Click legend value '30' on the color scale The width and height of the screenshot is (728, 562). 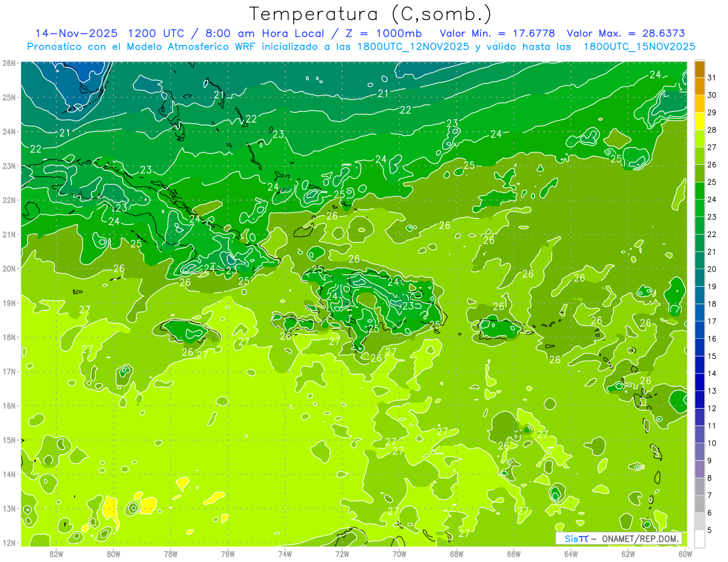pyautogui.click(x=712, y=95)
